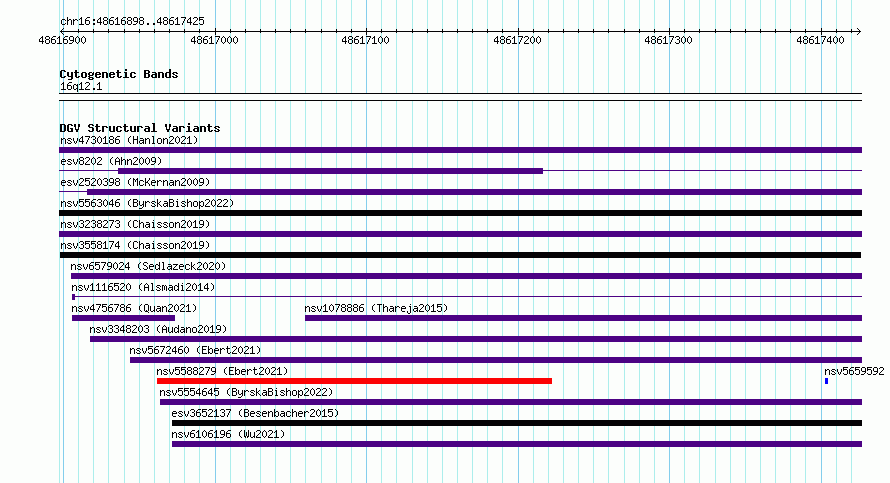Screen dimensions: 890x483
Task: Select nsv3558174 (Chaisson2019) label
Action: point(135,245)
